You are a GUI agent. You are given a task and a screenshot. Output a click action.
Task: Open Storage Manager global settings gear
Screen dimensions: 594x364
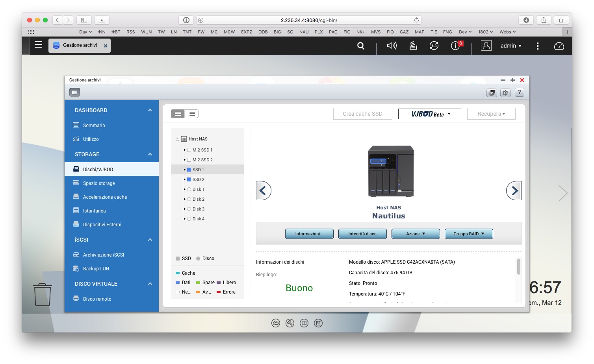pyautogui.click(x=505, y=92)
